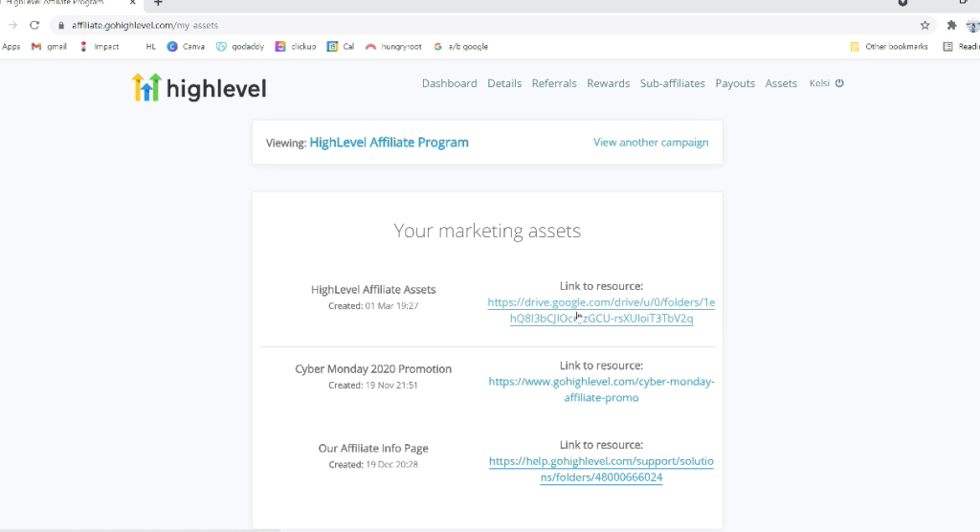Expand the Other bookmarks folder
This screenshot has width=980, height=532.
(889, 47)
